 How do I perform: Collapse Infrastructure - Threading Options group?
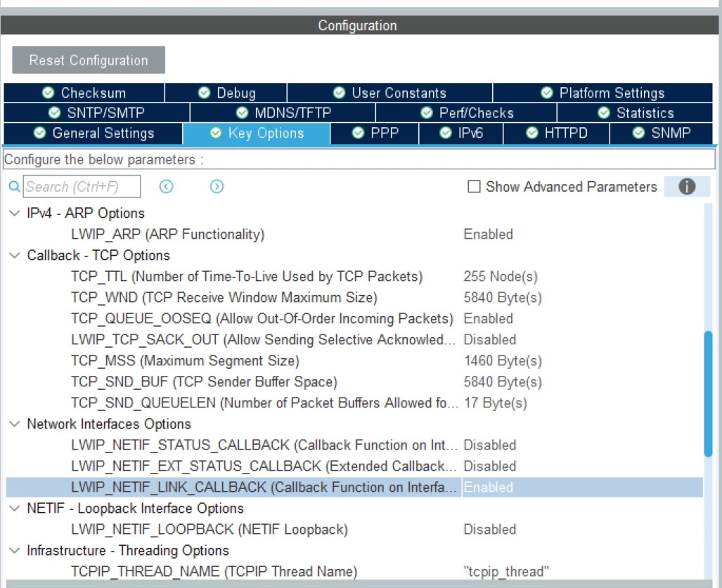pos(15,550)
